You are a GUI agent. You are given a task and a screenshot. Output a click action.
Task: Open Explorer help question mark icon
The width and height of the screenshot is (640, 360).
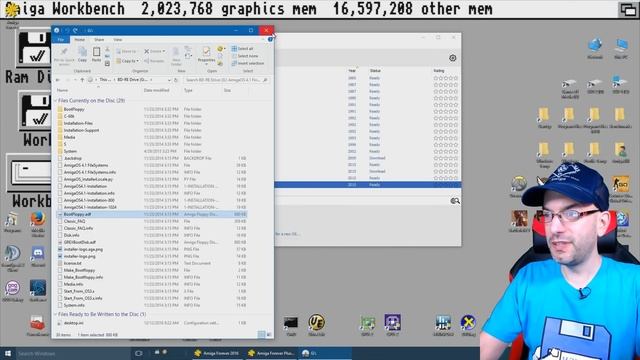270,40
